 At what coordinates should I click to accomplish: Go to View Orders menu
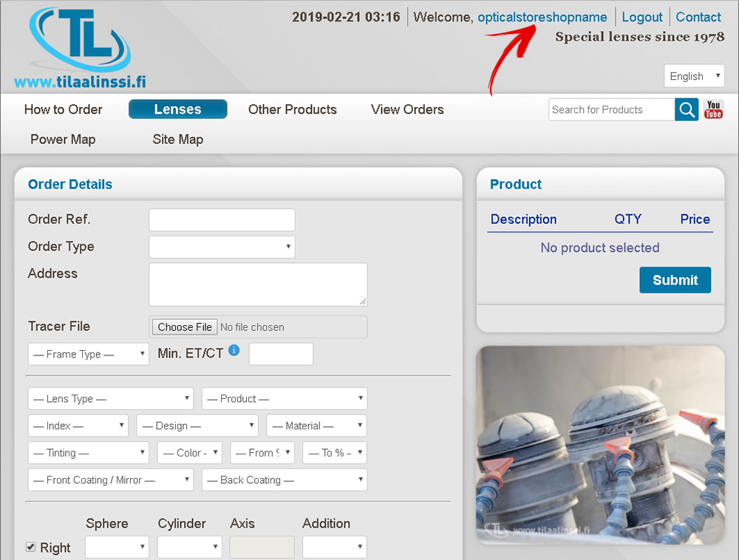tap(407, 109)
